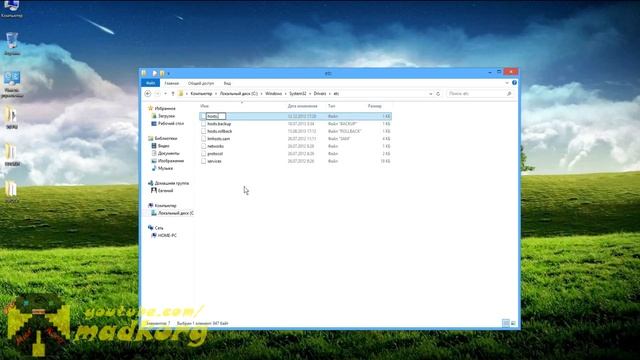Open the address bar history dropdown
This screenshot has width=640, height=360.
[x=431, y=94]
